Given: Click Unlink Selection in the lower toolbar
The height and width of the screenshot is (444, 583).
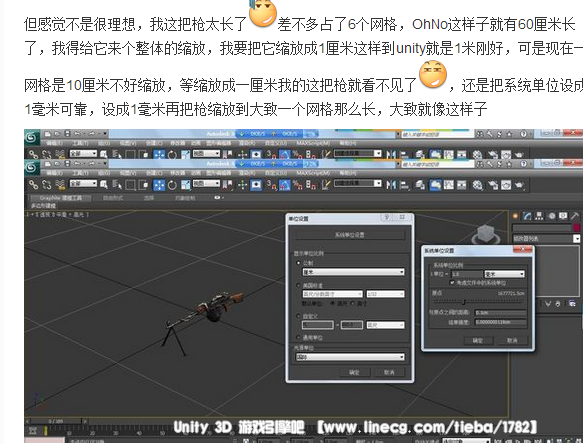Looking at the screenshot, I should (46, 184).
